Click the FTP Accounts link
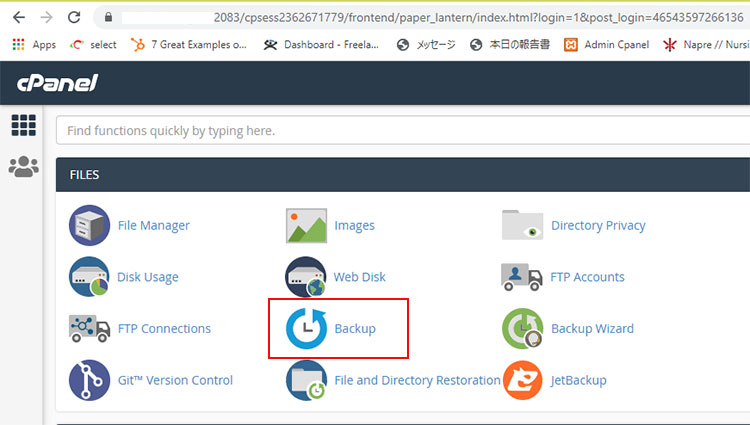Screen dimensions: 750x425 [x=587, y=277]
